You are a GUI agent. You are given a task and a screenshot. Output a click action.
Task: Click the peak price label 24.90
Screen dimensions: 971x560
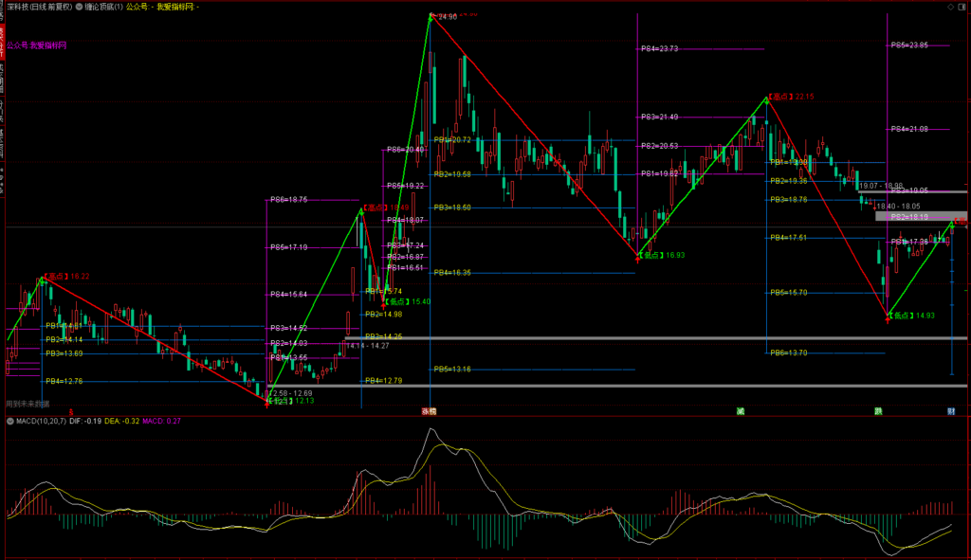(448, 17)
